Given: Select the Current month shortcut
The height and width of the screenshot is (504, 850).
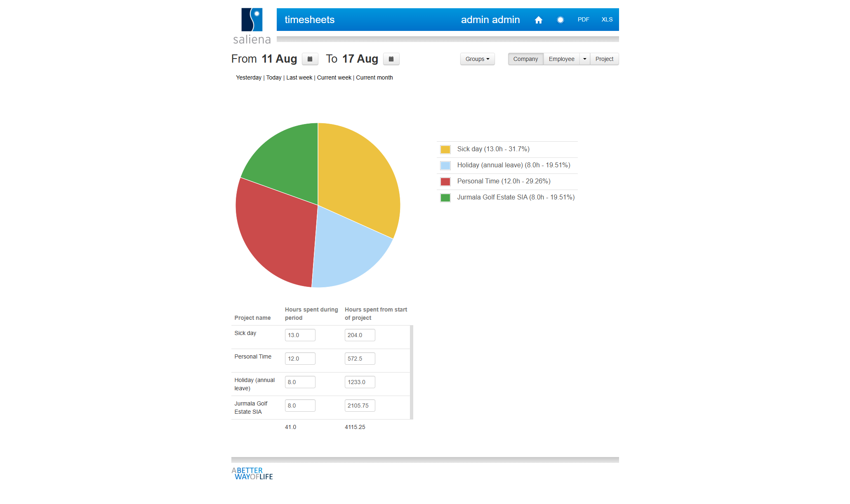Looking at the screenshot, I should pyautogui.click(x=374, y=77).
